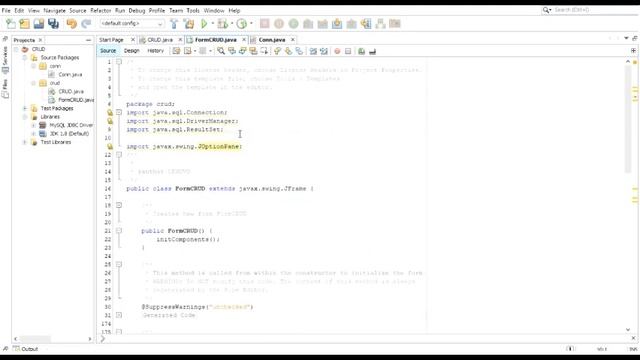The image size is (640, 360).
Task: Click the New File toolbar icon
Action: coord(11,24)
